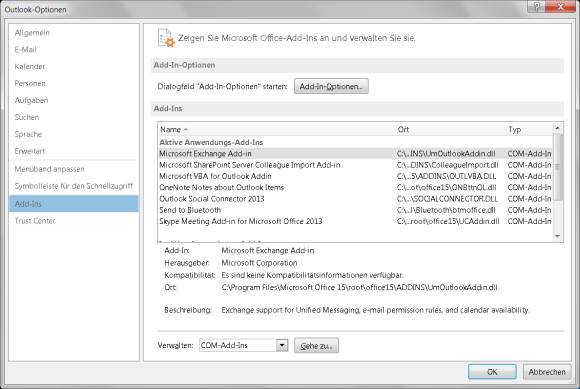580x389 pixels.
Task: Select Send to Bluetooth add-in row
Action: (x=355, y=210)
